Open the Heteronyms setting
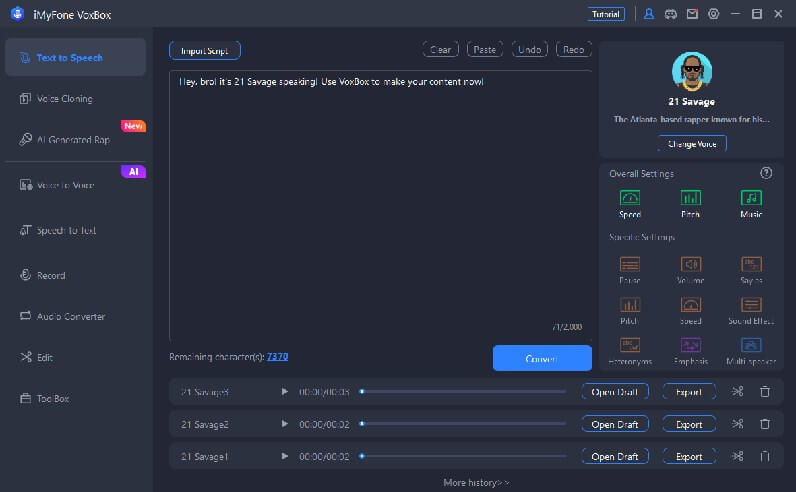This screenshot has height=492, width=796. coord(629,351)
